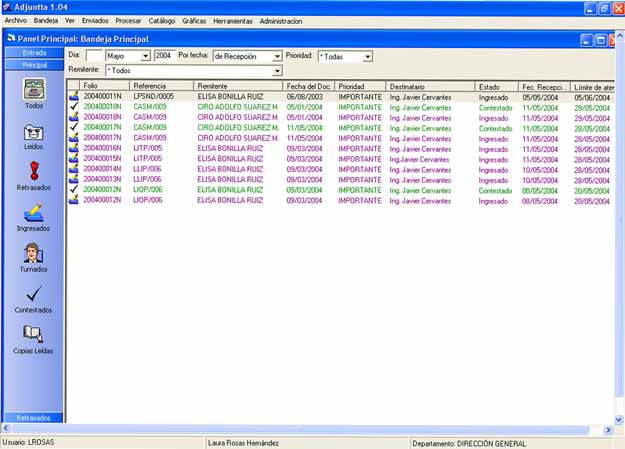Click the status icon of folio 200400015N
The width and height of the screenshot is (625, 449).
click(74, 158)
